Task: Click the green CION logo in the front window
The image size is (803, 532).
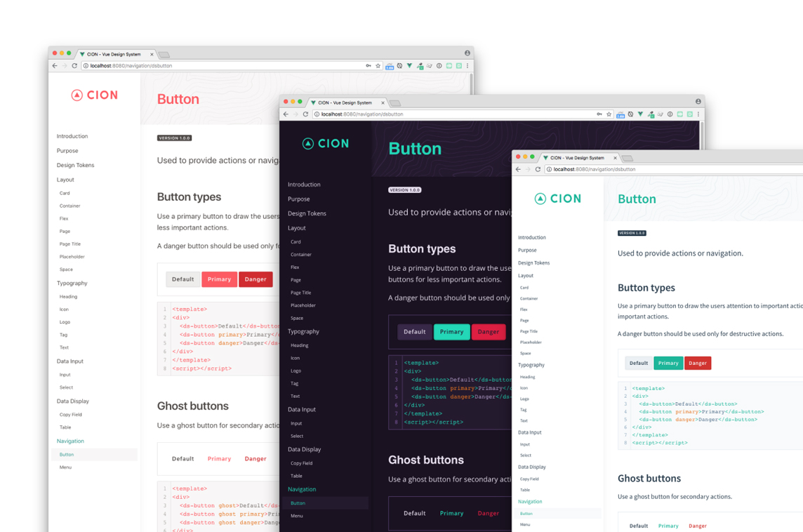Action: (x=558, y=199)
